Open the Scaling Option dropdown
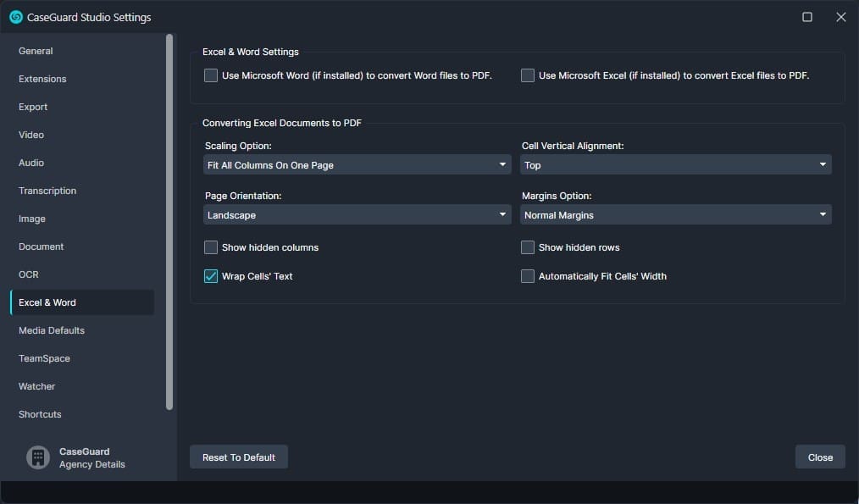Viewport: 859px width, 504px height. [x=357, y=165]
